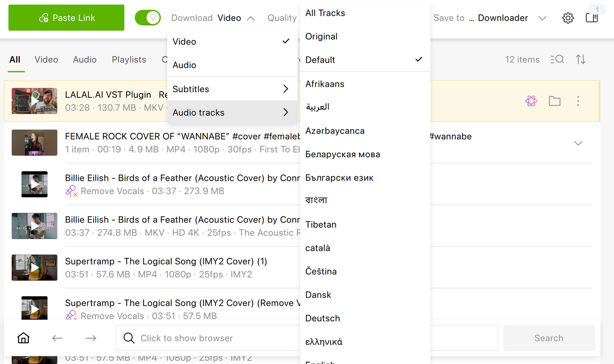This screenshot has height=364, width=614.
Task: Open three-dot menu for LALAL.AI item
Action: [x=578, y=101]
